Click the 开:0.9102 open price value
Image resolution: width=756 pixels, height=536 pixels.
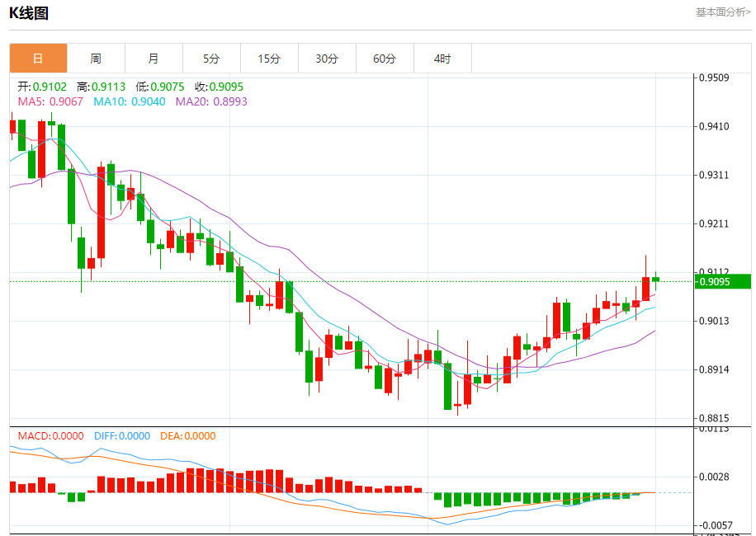(x=42, y=87)
